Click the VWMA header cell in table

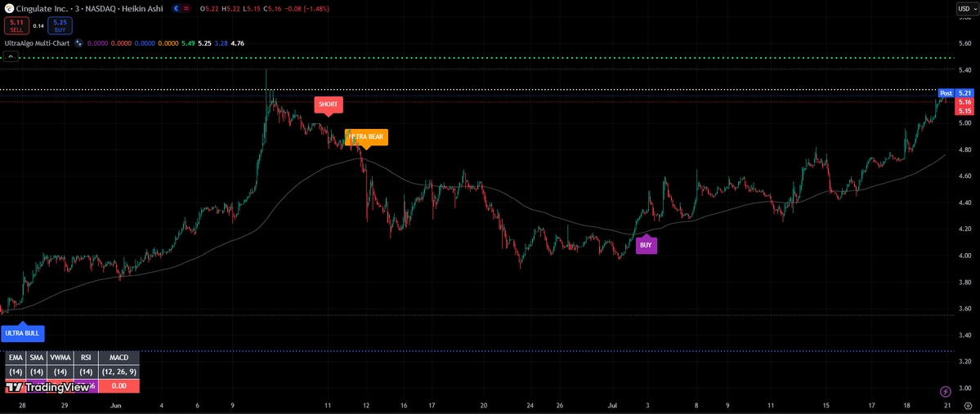pyautogui.click(x=60, y=358)
